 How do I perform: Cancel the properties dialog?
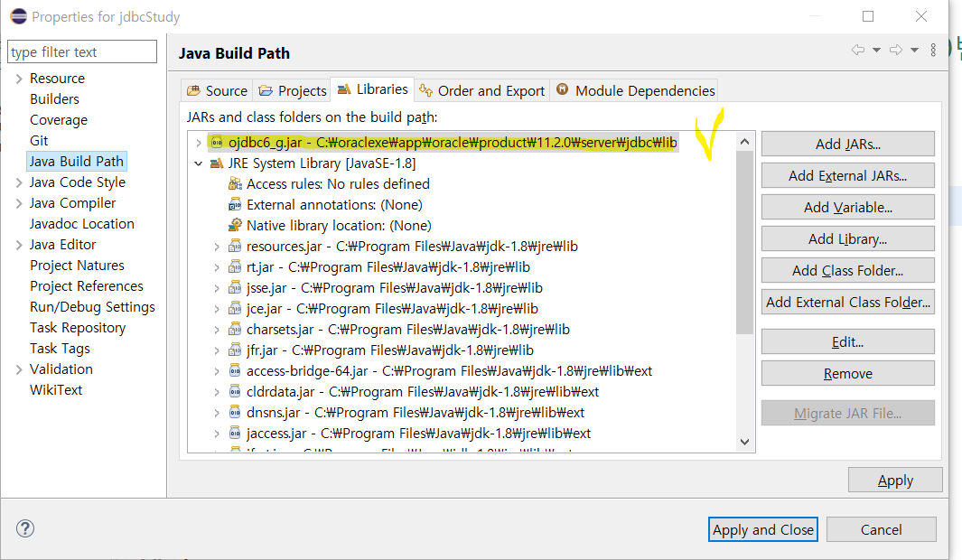pos(881,529)
